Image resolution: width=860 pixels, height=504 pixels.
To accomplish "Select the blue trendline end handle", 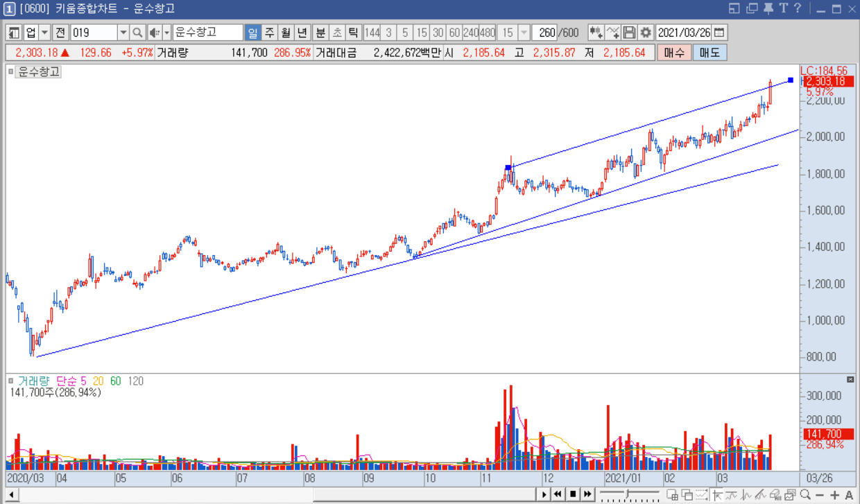I will [x=791, y=80].
